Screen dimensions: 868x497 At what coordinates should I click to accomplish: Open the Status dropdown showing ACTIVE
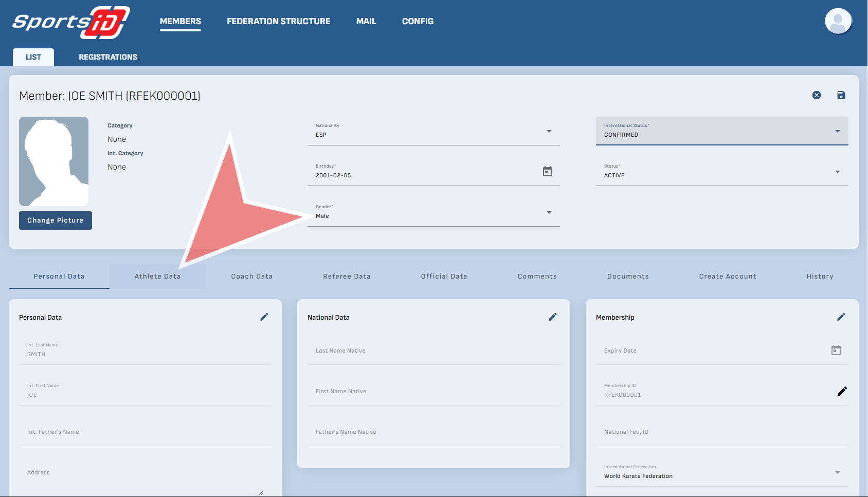point(837,172)
